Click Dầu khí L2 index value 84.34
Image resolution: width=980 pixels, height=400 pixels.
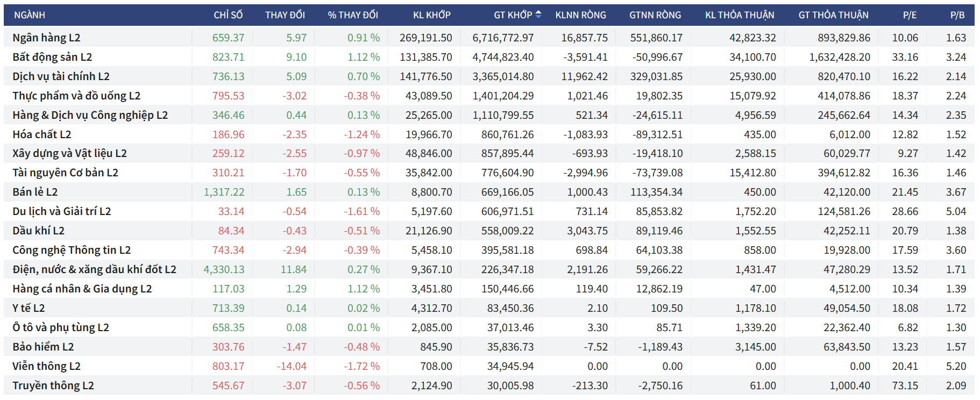[231, 231]
